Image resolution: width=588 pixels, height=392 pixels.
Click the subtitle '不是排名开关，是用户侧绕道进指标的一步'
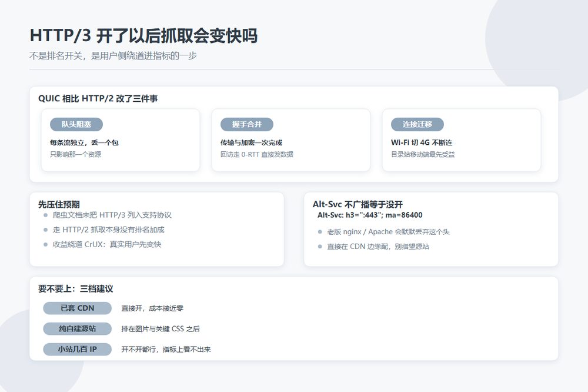113,56
